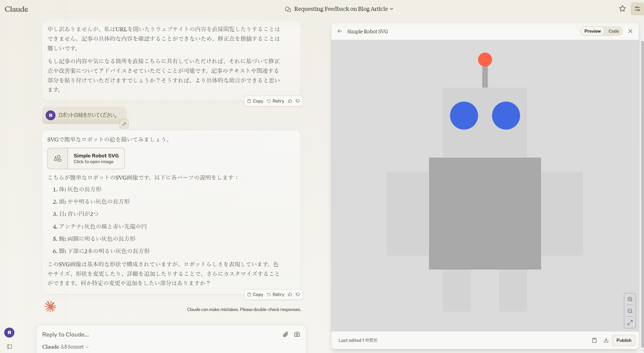Viewport: 644px width, 353px height.
Task: Expand artifact to fit view
Action: pos(630,323)
